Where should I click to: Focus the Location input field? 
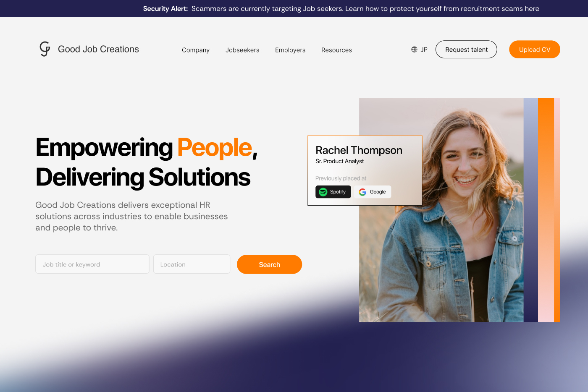click(x=192, y=264)
